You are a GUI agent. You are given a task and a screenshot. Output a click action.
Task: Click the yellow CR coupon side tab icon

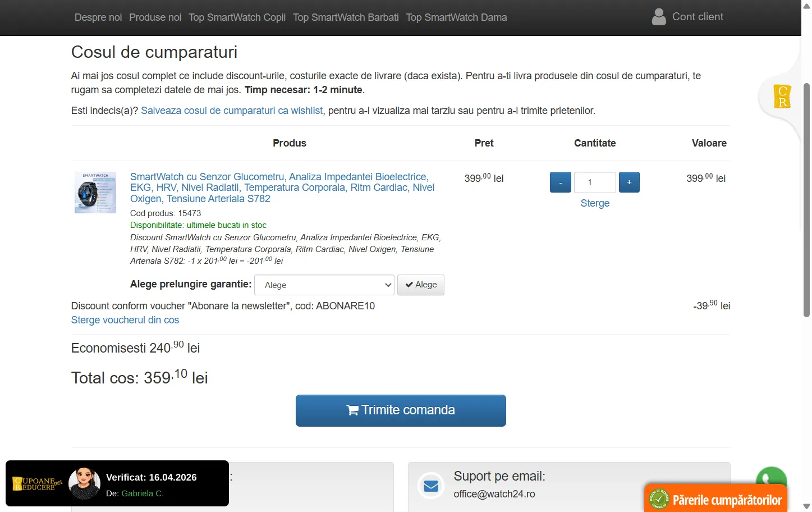click(x=782, y=96)
